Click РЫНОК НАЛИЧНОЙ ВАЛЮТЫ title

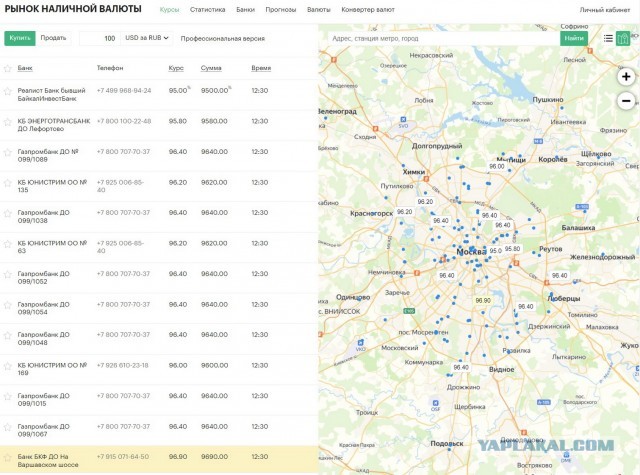point(73,9)
